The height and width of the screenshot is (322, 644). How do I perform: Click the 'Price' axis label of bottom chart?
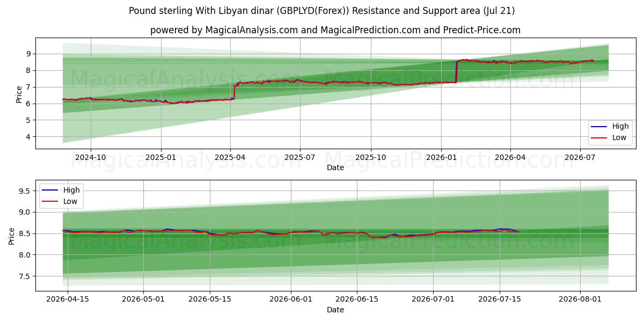tap(12, 236)
